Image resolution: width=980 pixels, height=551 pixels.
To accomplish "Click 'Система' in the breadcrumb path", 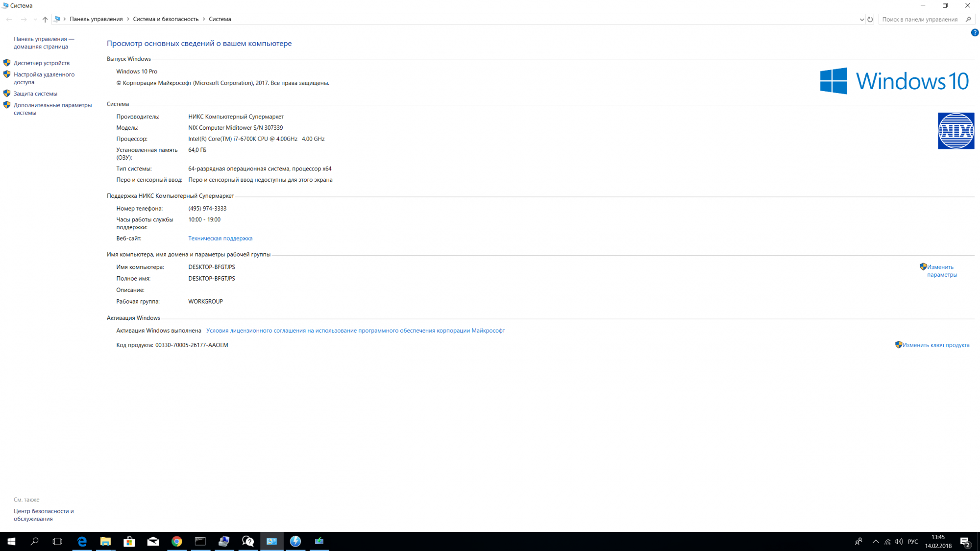I will point(220,19).
